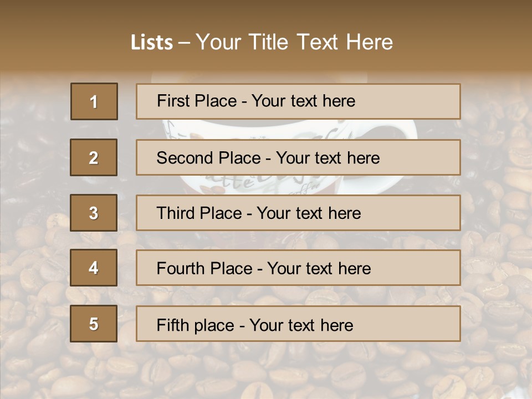Click the number 1 box

pos(94,101)
